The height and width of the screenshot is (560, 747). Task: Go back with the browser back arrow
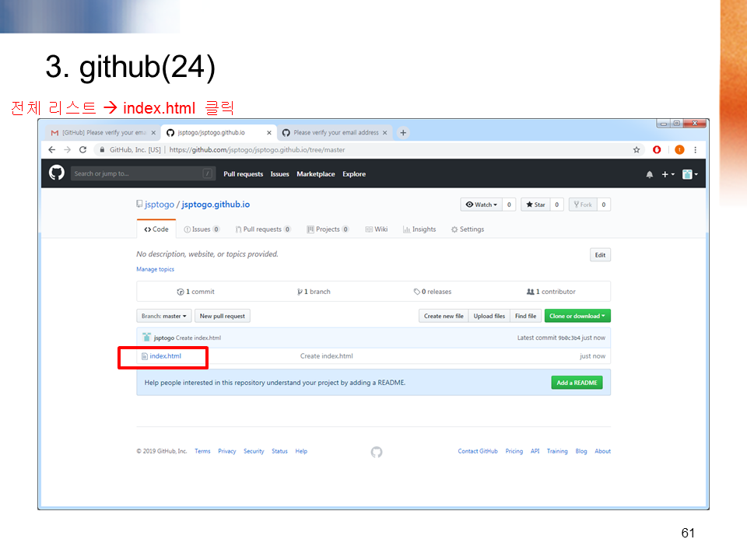[52, 149]
